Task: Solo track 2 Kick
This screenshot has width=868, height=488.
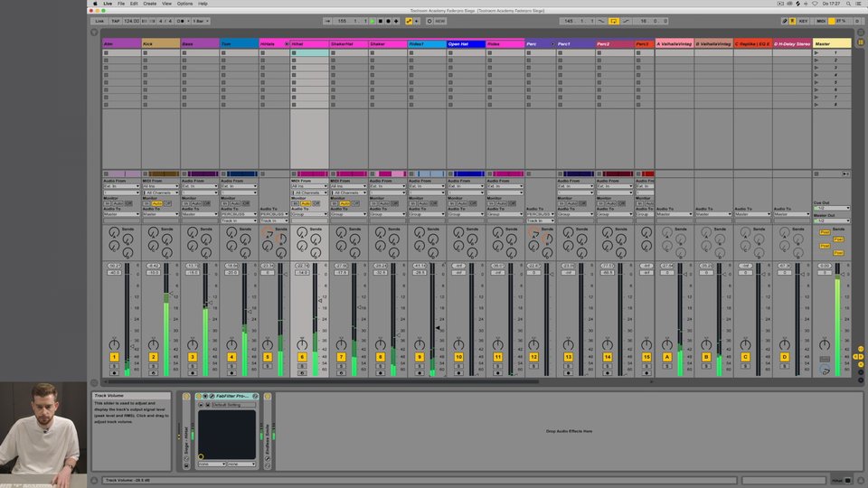Action: click(x=154, y=366)
